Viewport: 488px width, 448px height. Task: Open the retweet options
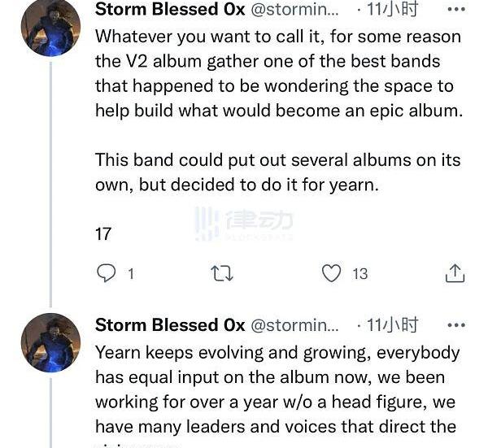[222, 274]
